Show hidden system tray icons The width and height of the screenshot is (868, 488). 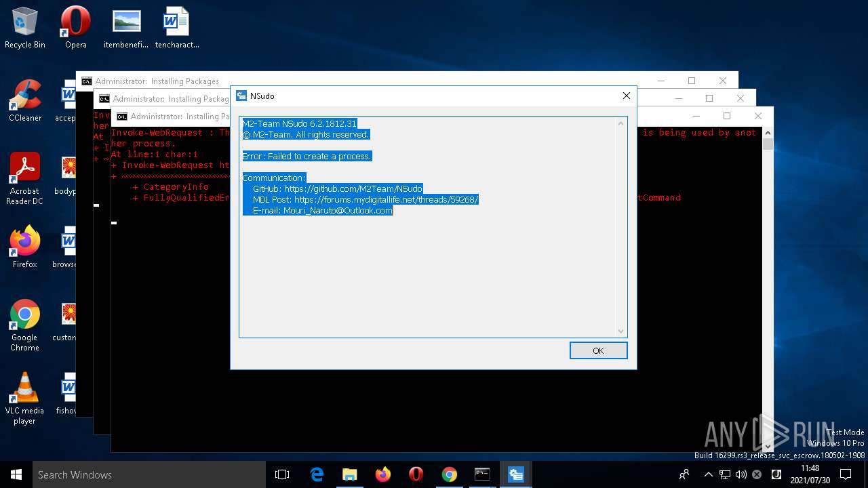click(709, 474)
